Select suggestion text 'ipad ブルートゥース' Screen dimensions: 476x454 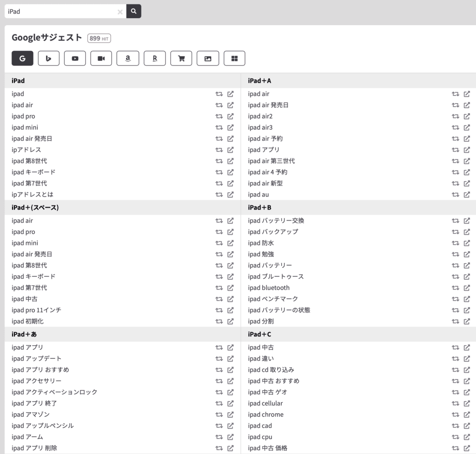(x=276, y=276)
